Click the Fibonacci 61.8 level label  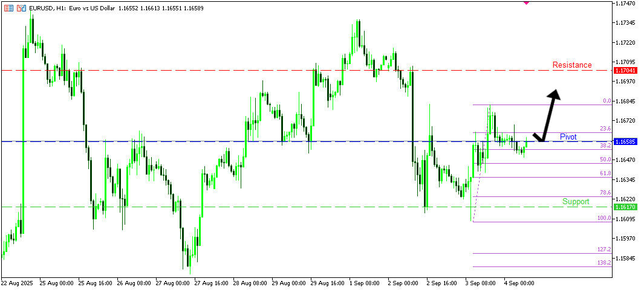pos(605,173)
